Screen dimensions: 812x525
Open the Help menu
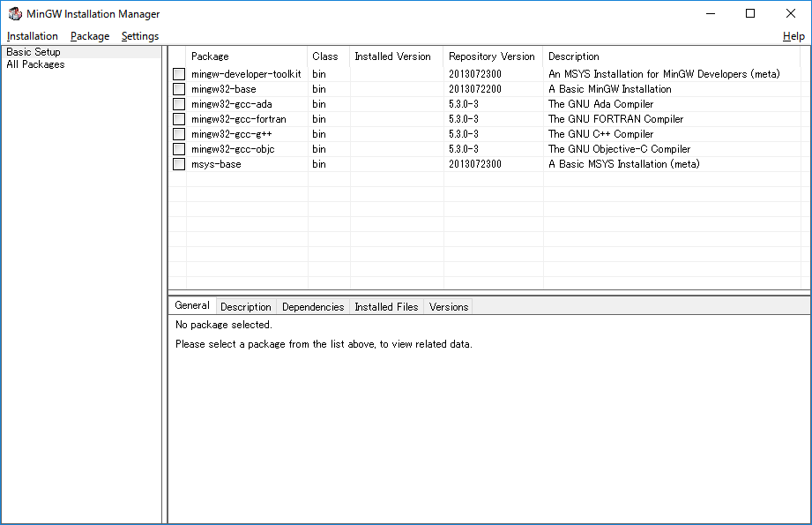793,36
